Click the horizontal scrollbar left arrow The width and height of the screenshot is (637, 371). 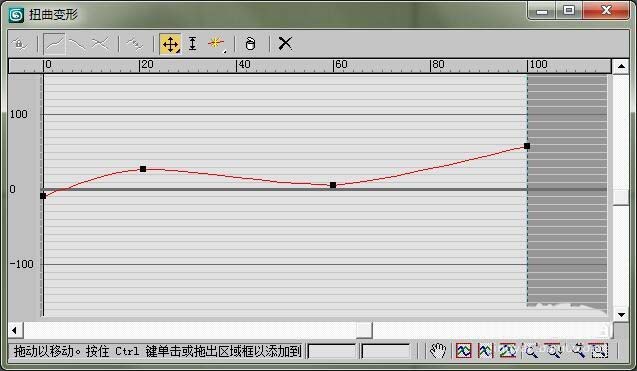(15, 330)
